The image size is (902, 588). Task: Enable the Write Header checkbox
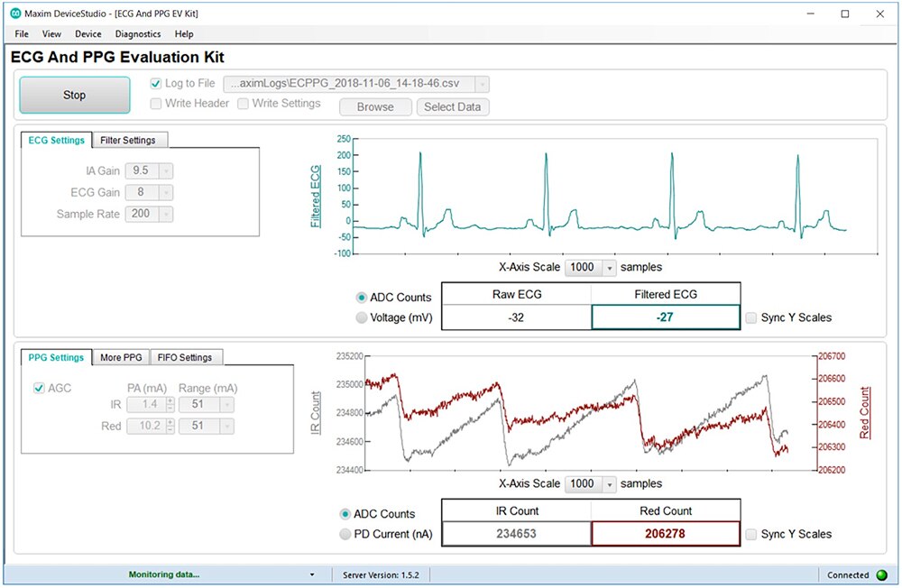pyautogui.click(x=155, y=104)
